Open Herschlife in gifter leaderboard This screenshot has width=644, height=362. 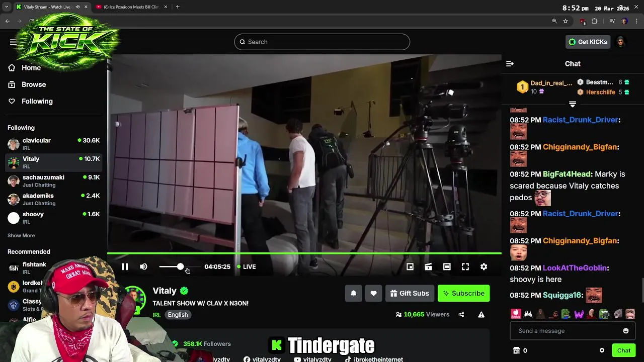[x=603, y=93]
